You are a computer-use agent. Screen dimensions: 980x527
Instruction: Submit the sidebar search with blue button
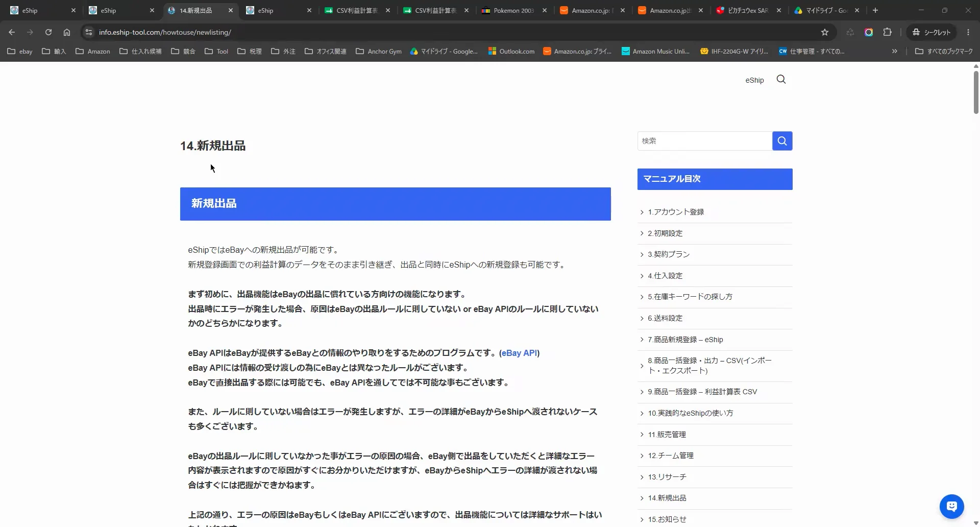click(x=782, y=141)
